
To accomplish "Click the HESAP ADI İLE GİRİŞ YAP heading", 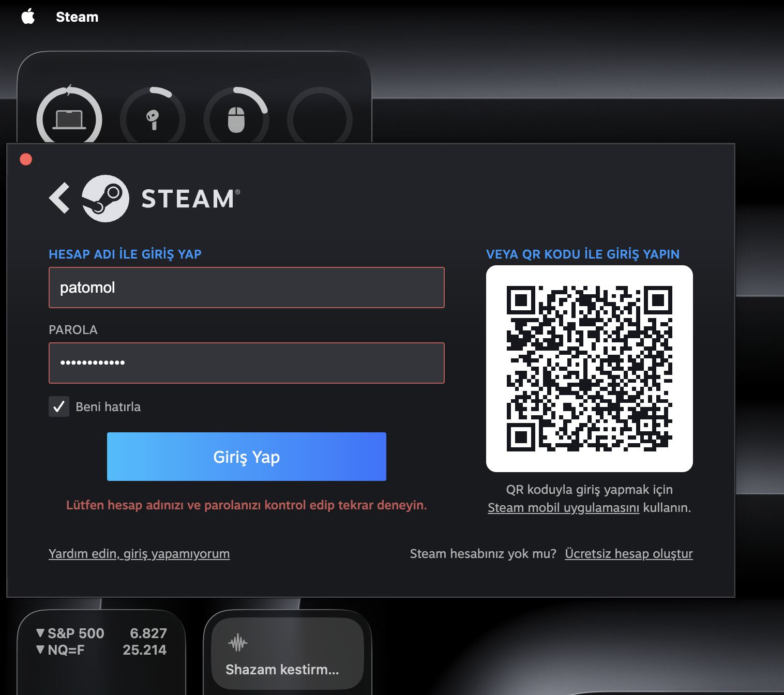I will (x=125, y=254).
